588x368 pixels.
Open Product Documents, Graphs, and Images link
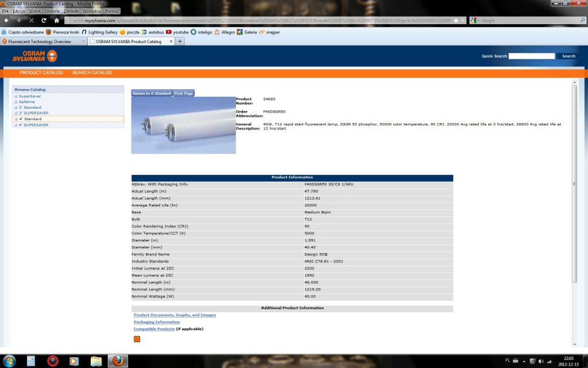175,315
